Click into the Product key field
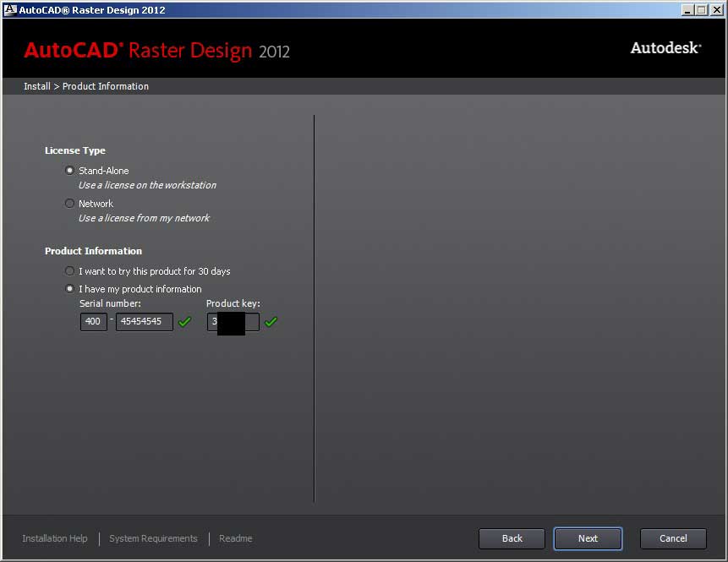Viewport: 728px width, 562px height. [x=252, y=322]
